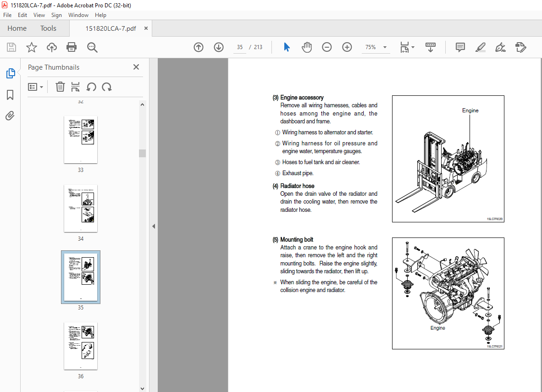The image size is (542, 392).
Task: Delete selected page thumbnail
Action: click(60, 87)
